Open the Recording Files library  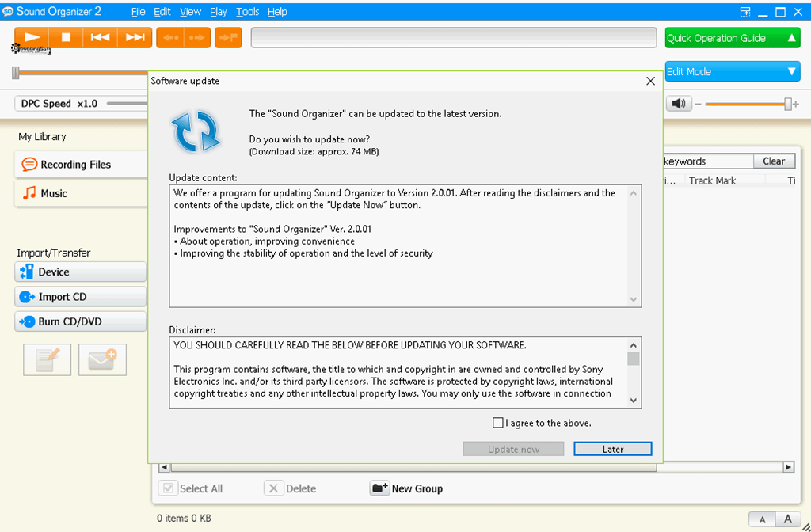coord(82,165)
